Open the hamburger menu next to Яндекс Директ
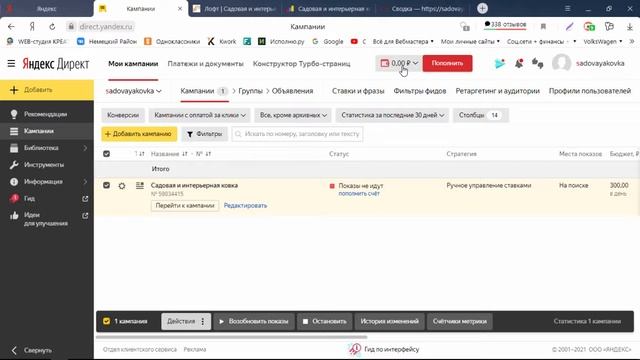640x360 pixels. (x=11, y=64)
